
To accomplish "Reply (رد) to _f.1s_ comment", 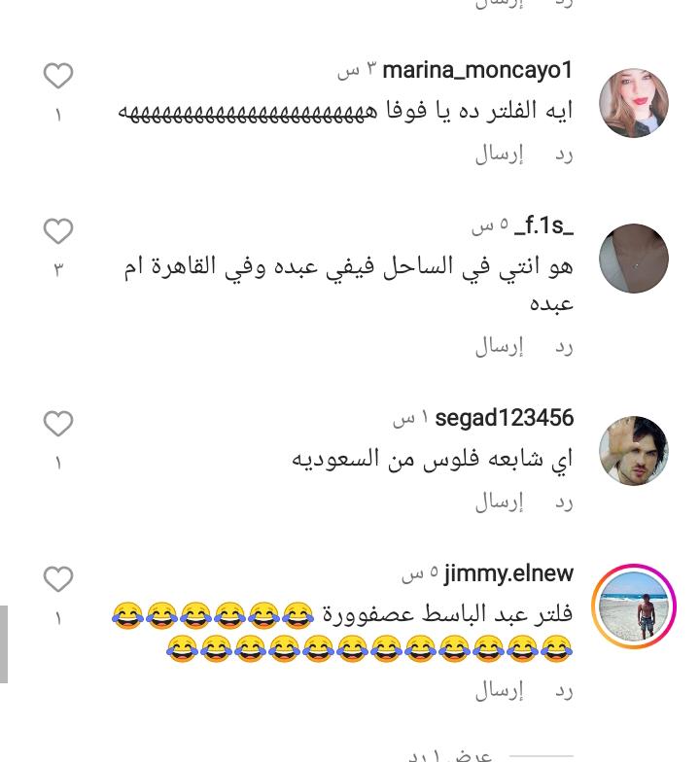I will pos(564,348).
